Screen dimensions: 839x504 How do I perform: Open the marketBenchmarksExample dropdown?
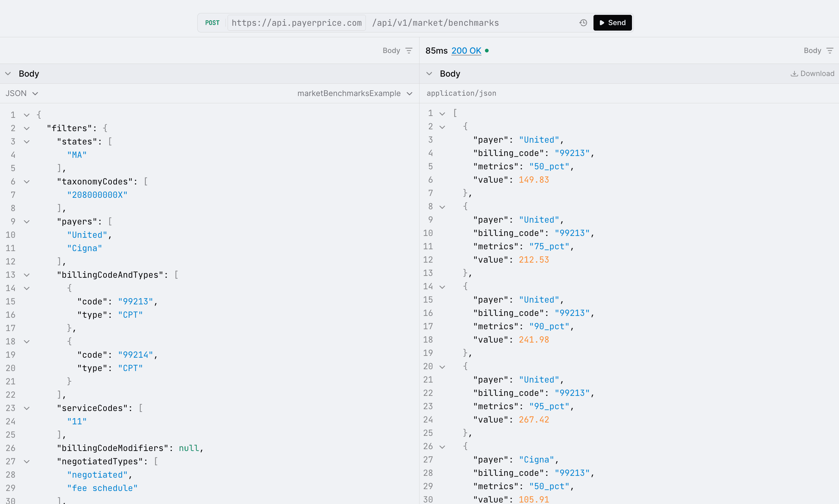pyautogui.click(x=355, y=93)
